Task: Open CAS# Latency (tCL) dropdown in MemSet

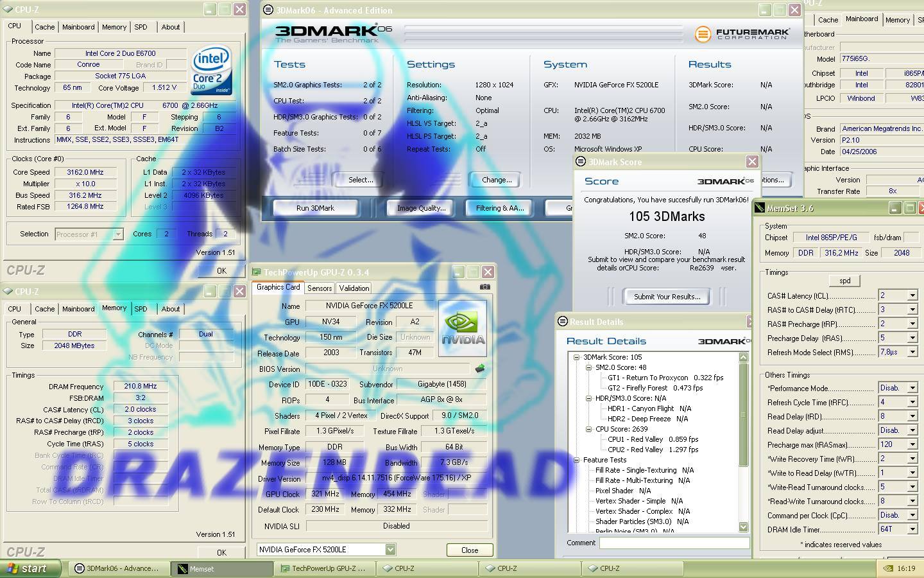Action: pyautogui.click(x=912, y=296)
